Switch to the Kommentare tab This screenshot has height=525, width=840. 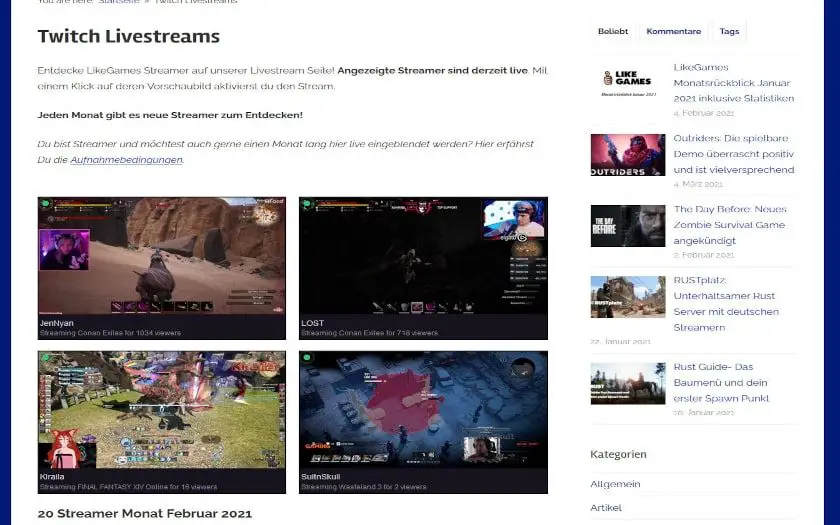click(673, 31)
